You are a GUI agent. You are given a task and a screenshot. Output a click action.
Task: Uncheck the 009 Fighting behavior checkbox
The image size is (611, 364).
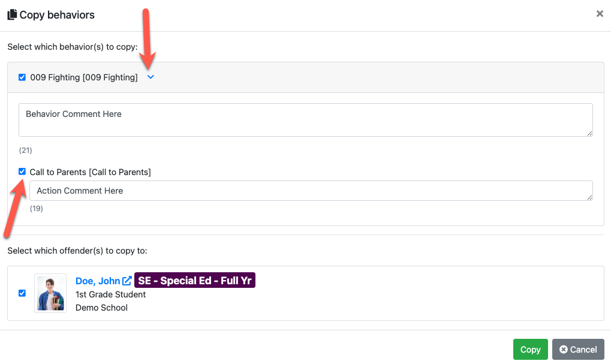[22, 77]
